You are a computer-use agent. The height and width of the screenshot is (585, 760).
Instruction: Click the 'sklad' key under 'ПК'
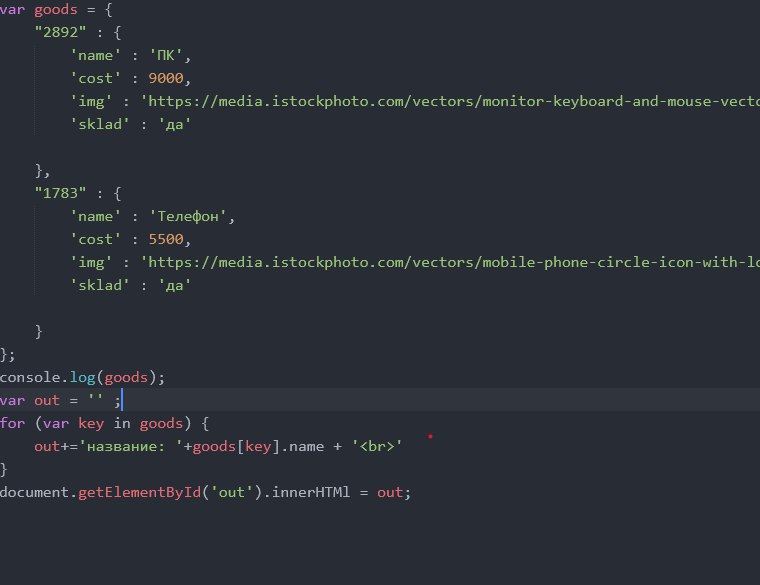coord(100,124)
